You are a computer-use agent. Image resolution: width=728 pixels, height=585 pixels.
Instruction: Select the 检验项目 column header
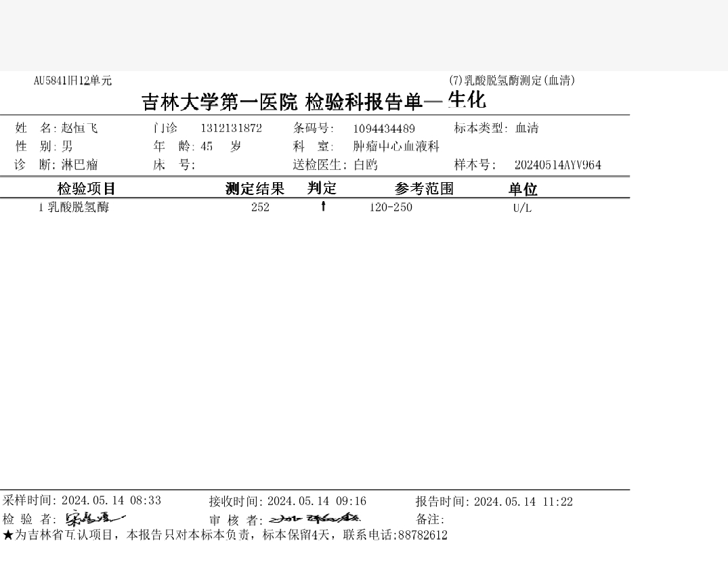86,188
